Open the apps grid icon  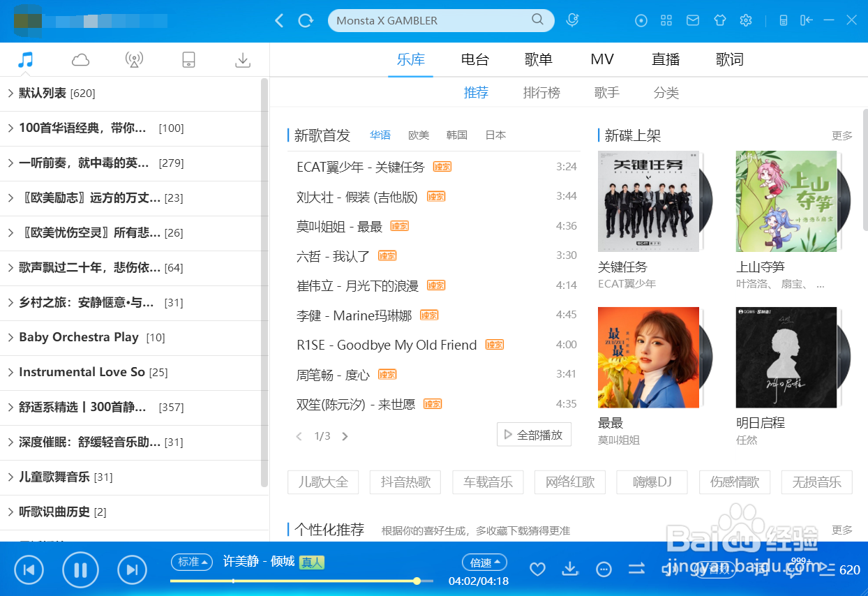click(666, 20)
